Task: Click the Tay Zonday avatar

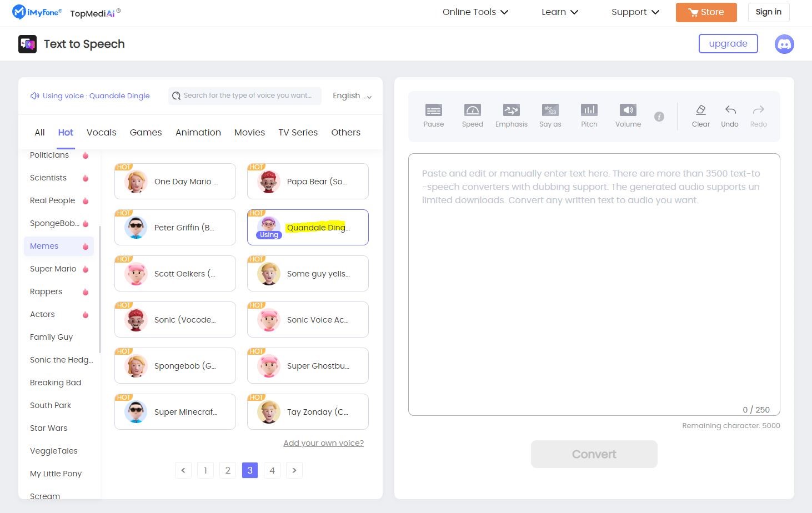Action: pyautogui.click(x=268, y=412)
